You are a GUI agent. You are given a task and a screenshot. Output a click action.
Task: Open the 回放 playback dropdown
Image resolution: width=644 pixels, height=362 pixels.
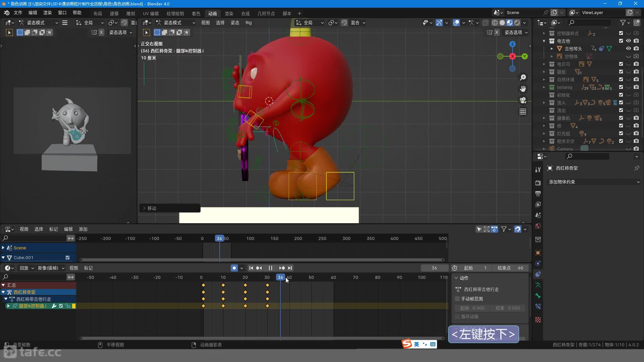(27, 268)
